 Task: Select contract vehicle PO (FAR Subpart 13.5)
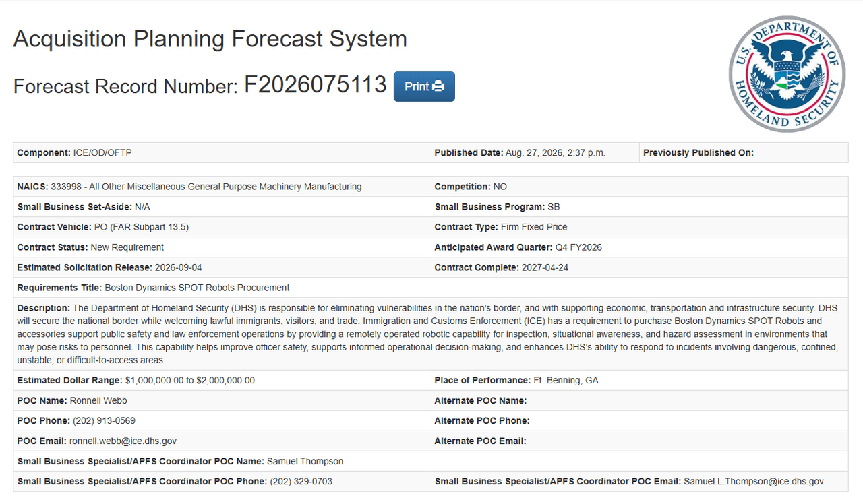(x=141, y=227)
